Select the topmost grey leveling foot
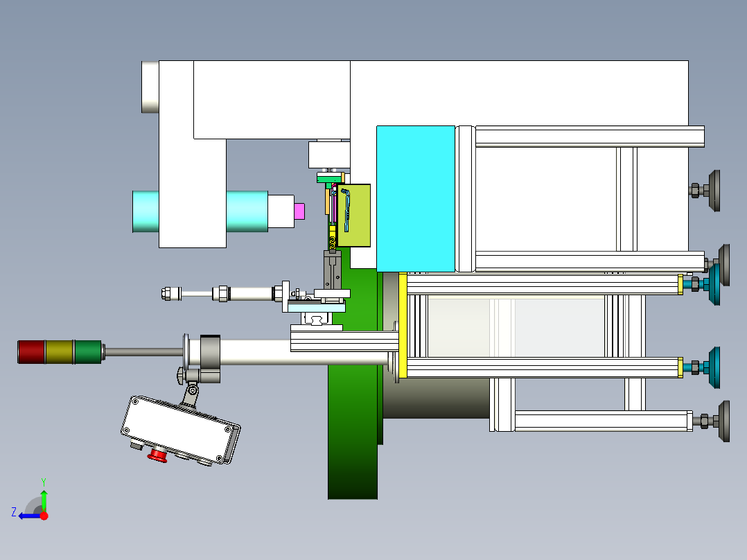 (x=714, y=191)
